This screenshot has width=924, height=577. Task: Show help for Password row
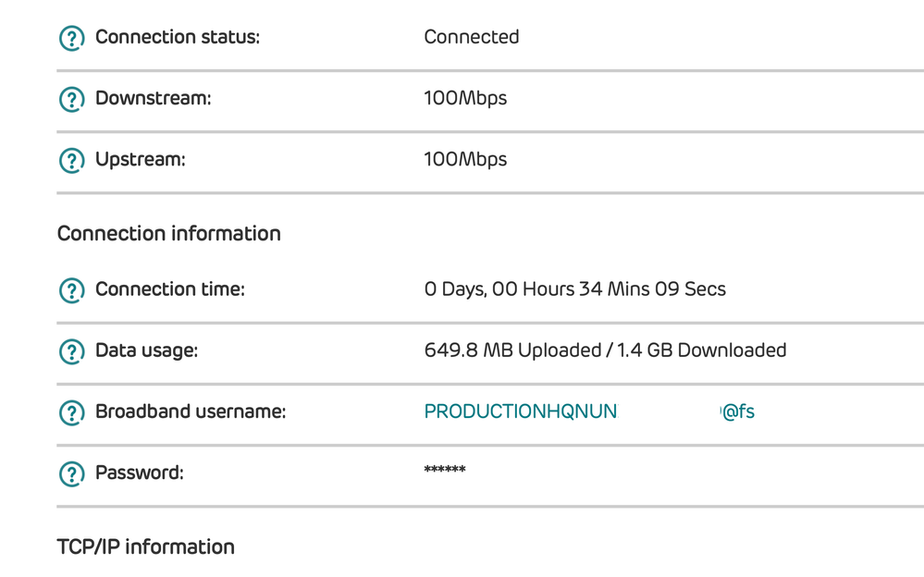pos(72,473)
